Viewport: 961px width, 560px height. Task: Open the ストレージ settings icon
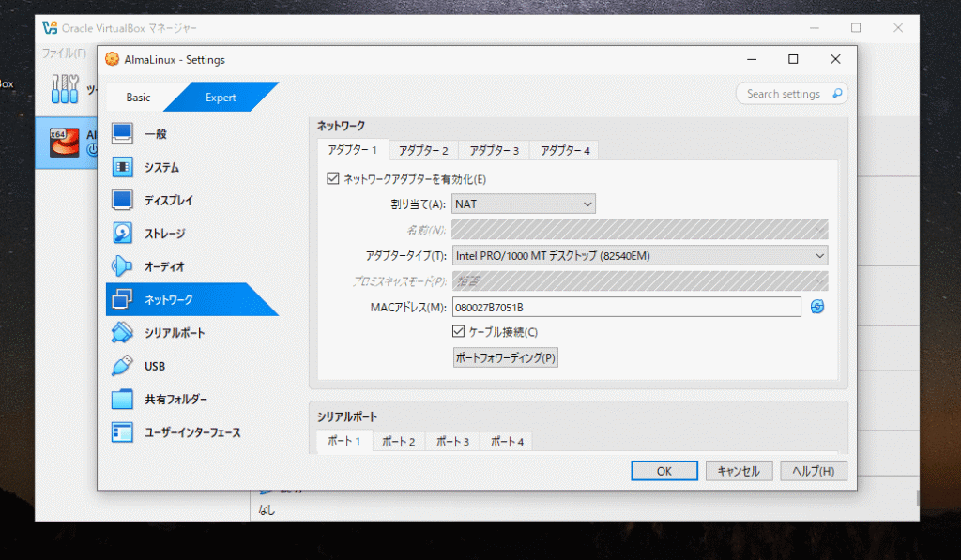coord(122,233)
